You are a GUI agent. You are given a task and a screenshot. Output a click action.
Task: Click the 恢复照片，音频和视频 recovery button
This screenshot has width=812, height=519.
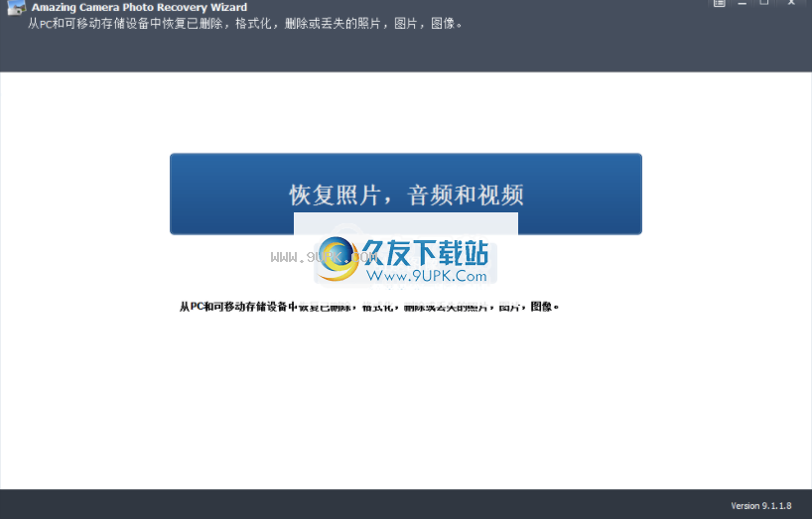pos(405,194)
